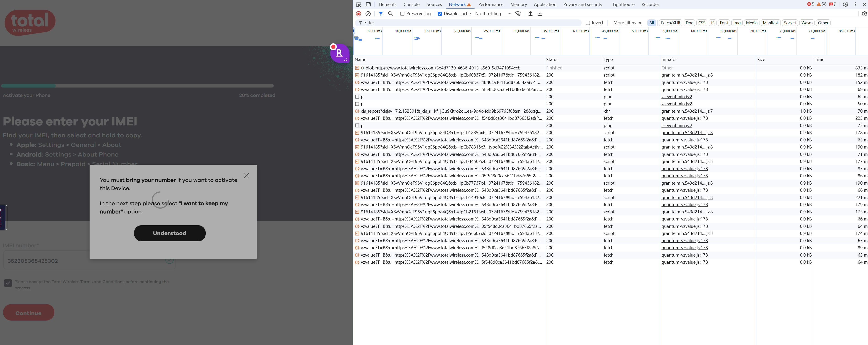Switch to the Console tab
The height and width of the screenshot is (345, 868).
[x=411, y=4]
